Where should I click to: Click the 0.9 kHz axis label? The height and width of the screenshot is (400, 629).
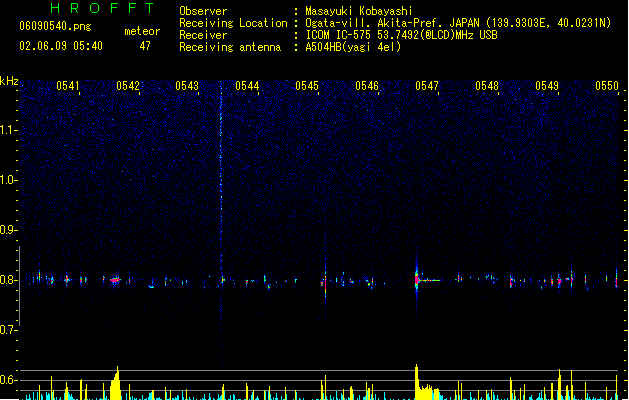(x=8, y=230)
